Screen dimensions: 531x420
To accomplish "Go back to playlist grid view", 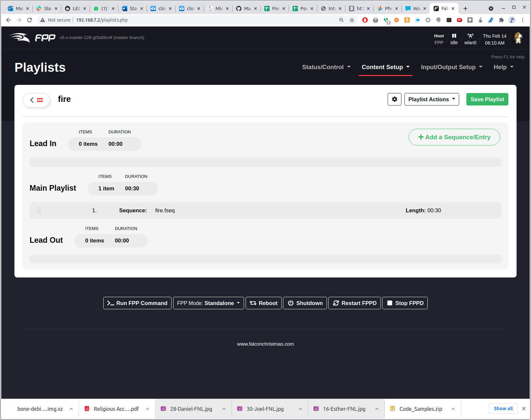I will [36, 100].
